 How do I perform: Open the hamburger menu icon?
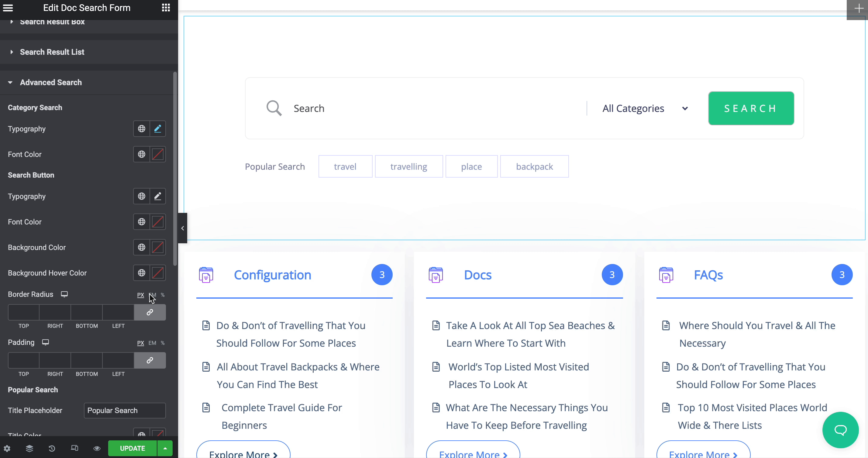click(8, 8)
